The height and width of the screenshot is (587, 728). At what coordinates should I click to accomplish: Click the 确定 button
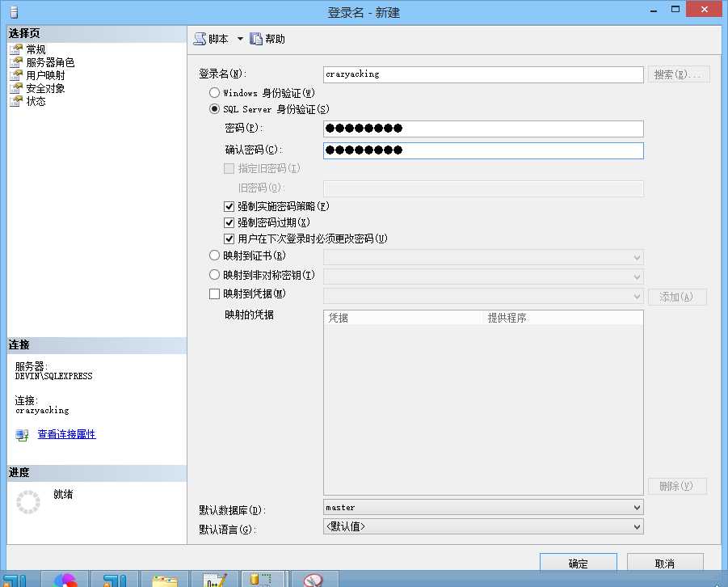coord(578,563)
